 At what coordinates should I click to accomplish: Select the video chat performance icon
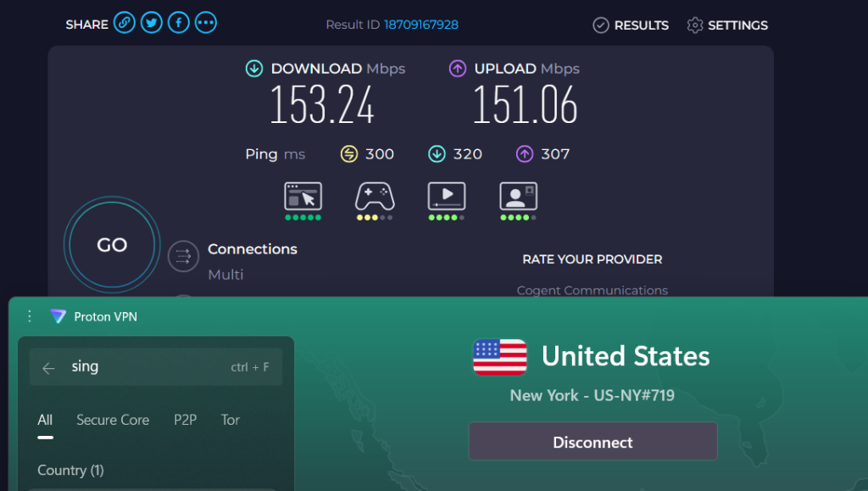[x=518, y=197]
